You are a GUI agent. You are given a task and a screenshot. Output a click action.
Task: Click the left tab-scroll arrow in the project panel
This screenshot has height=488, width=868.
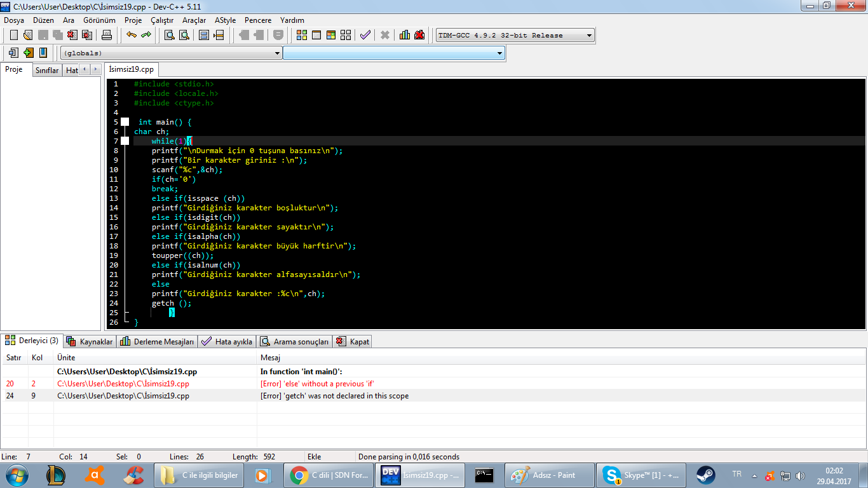pyautogui.click(x=85, y=69)
